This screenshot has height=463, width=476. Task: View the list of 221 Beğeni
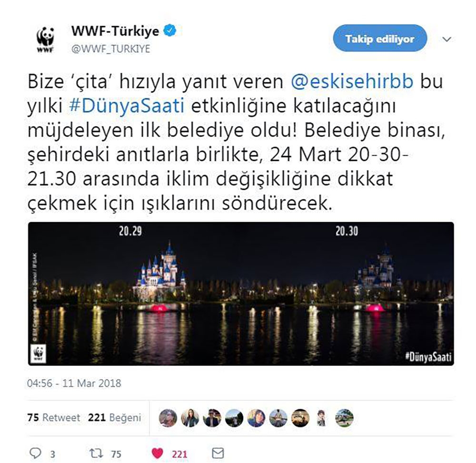(114, 417)
